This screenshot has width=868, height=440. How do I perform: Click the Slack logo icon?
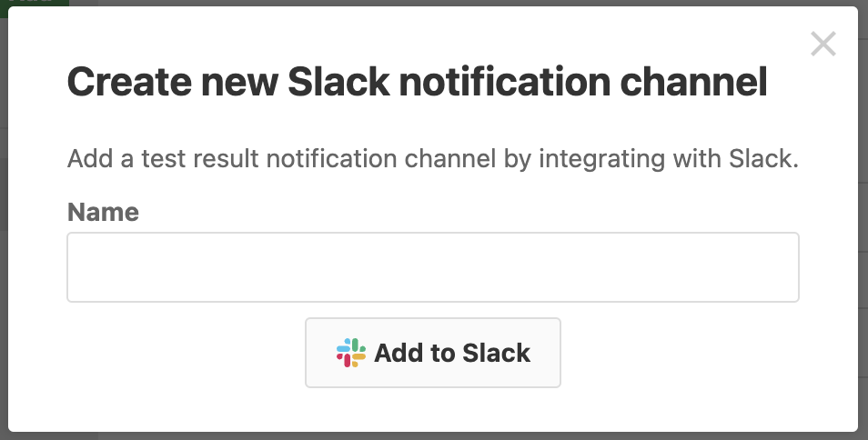point(351,353)
